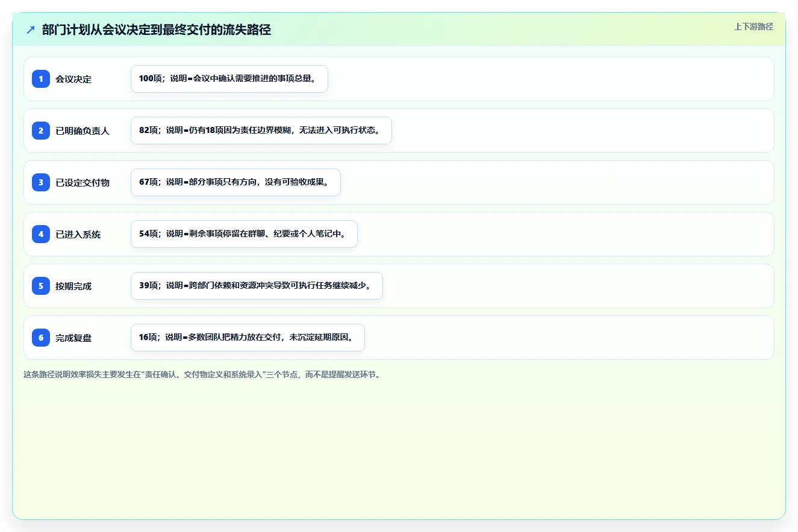Select step badge number 5
798x532 pixels.
point(41,286)
